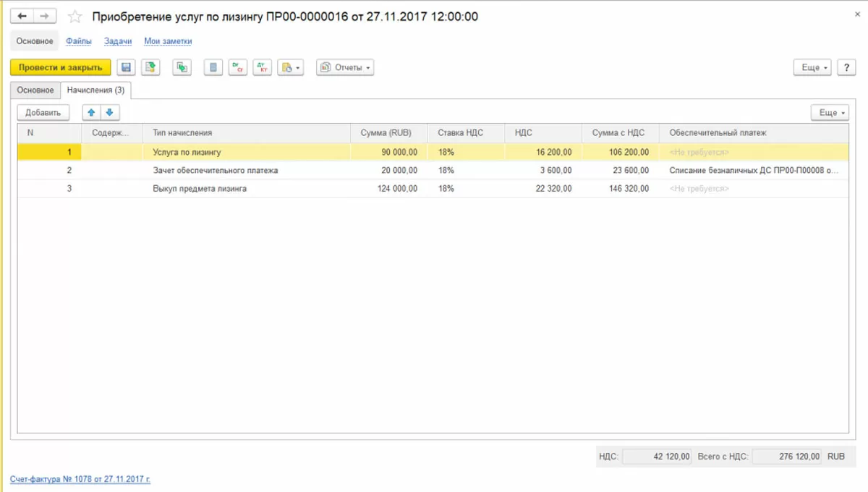Click the 23 600,00 total cell
868x492 pixels.
coord(621,170)
